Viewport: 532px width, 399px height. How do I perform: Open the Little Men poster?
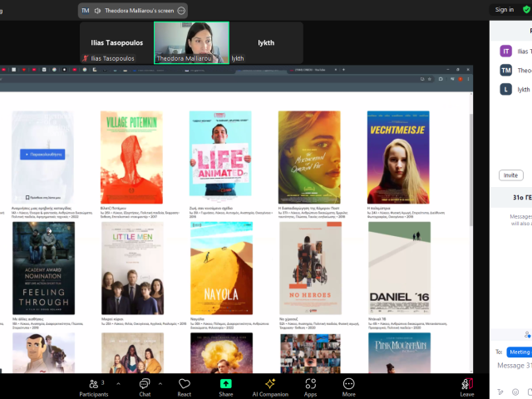(132, 268)
